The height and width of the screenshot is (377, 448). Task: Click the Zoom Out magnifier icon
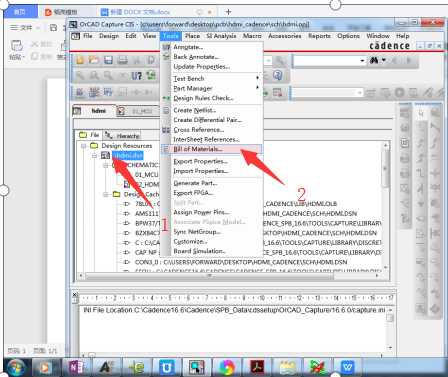tap(108, 75)
